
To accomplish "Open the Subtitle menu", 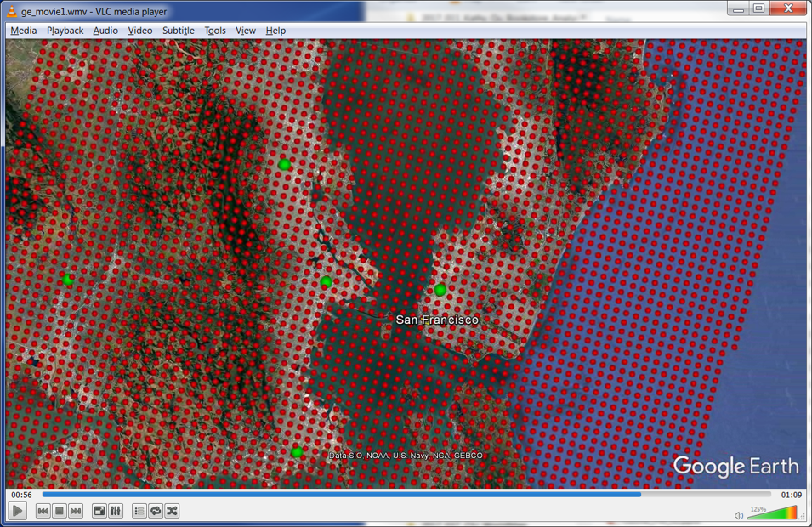I will (x=179, y=31).
